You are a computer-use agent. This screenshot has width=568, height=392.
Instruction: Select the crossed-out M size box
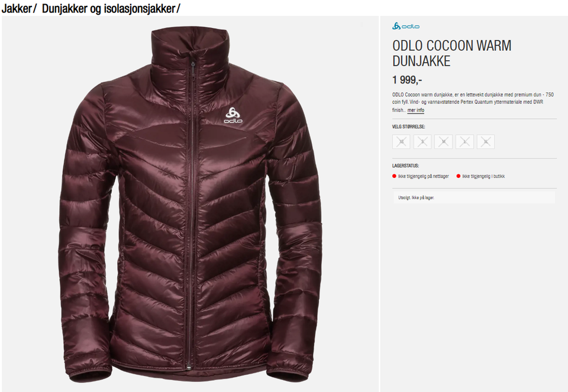tap(443, 141)
